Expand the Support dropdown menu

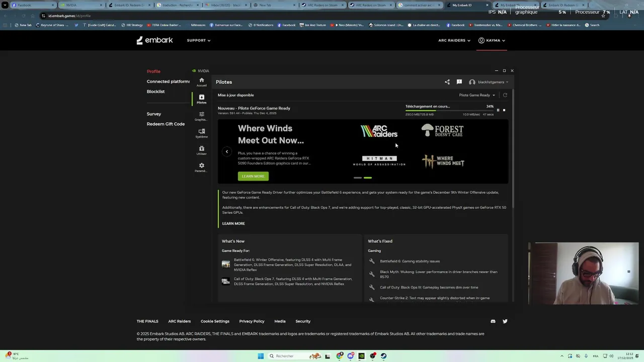click(x=199, y=40)
